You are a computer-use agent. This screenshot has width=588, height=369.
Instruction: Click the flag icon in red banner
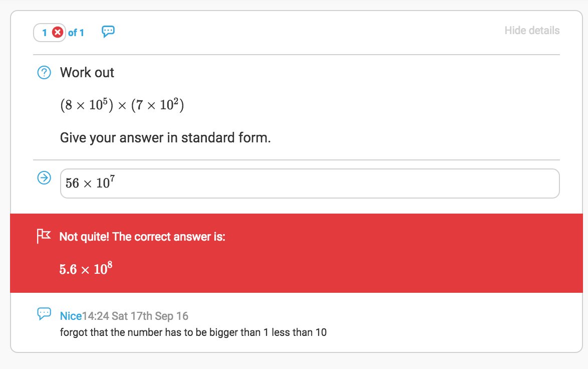click(x=44, y=236)
